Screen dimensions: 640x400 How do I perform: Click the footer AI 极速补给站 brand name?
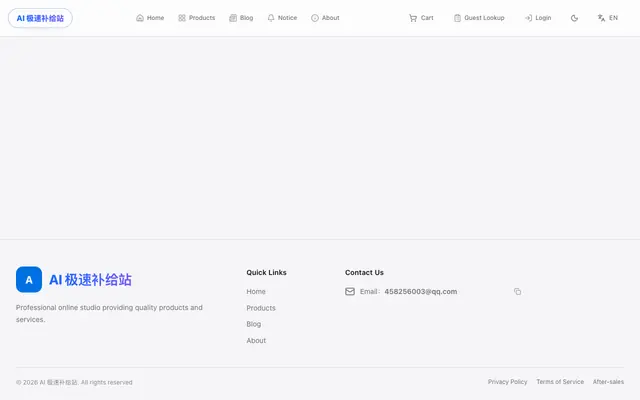coord(90,280)
